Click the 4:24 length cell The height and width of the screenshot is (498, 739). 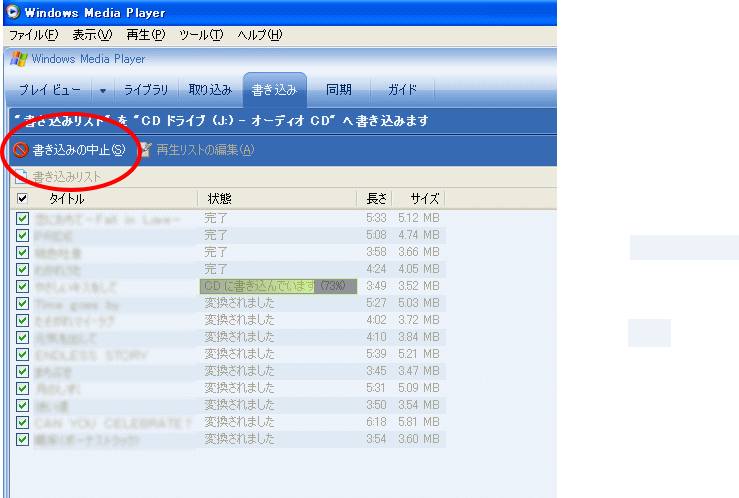[376, 269]
